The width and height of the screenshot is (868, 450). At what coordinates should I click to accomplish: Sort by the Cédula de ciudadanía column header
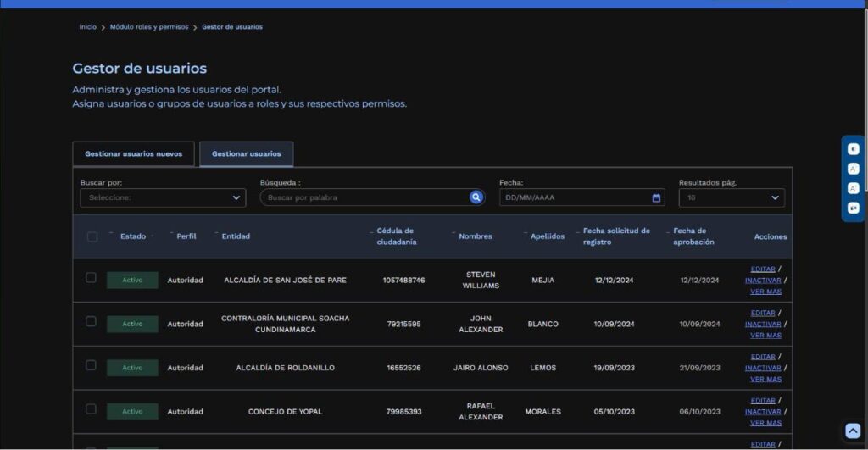click(397, 236)
